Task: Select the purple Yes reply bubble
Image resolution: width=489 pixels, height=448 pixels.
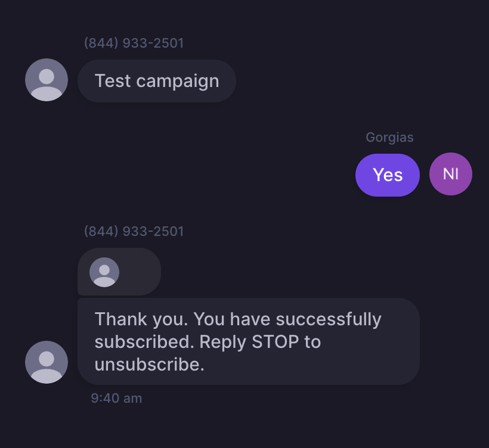Action: tap(388, 175)
